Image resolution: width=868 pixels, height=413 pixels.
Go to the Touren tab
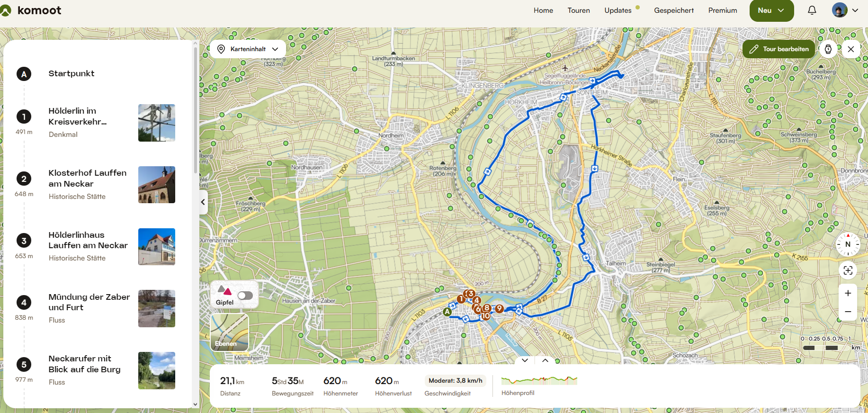coord(579,10)
